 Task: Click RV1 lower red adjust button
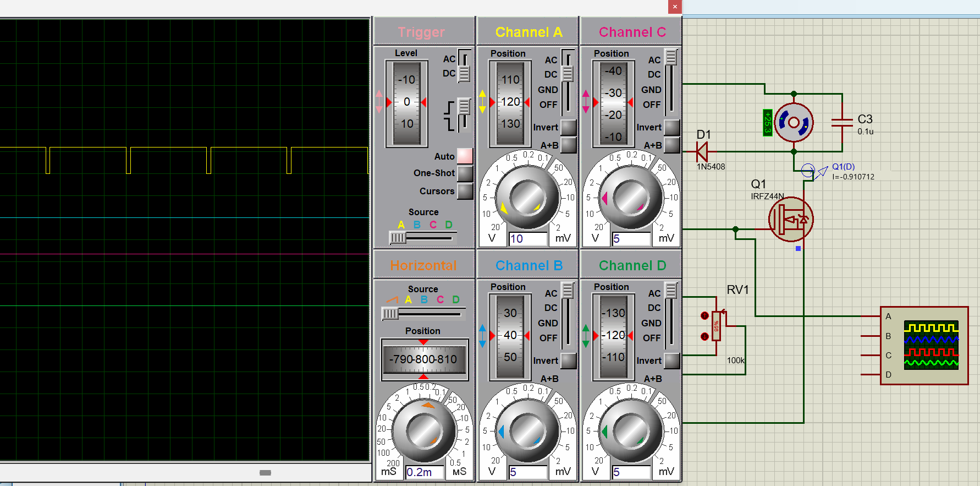pyautogui.click(x=704, y=336)
